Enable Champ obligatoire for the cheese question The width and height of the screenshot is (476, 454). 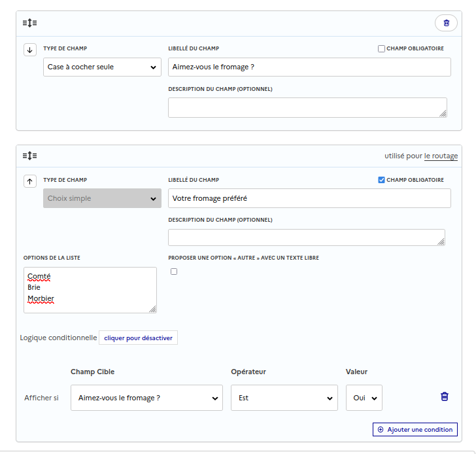(x=381, y=49)
